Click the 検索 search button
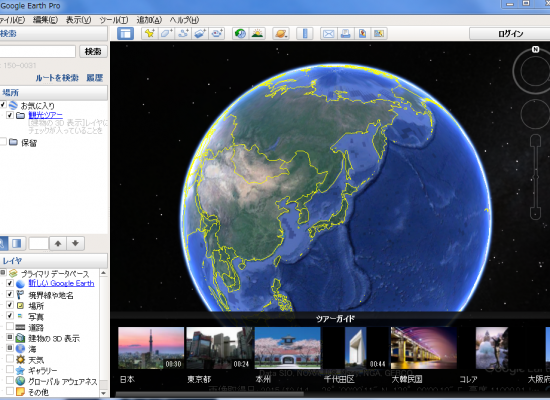This screenshot has height=400, width=550. click(93, 52)
